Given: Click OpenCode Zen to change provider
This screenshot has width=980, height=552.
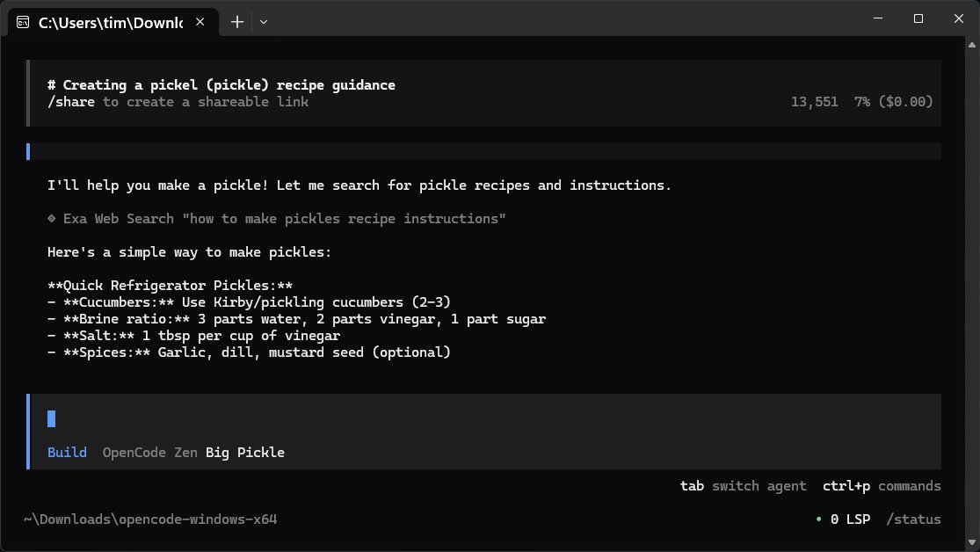Looking at the screenshot, I should coord(149,452).
